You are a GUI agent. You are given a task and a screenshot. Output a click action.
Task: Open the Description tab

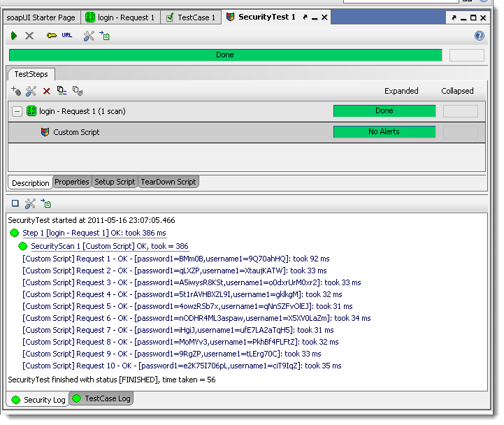point(30,183)
